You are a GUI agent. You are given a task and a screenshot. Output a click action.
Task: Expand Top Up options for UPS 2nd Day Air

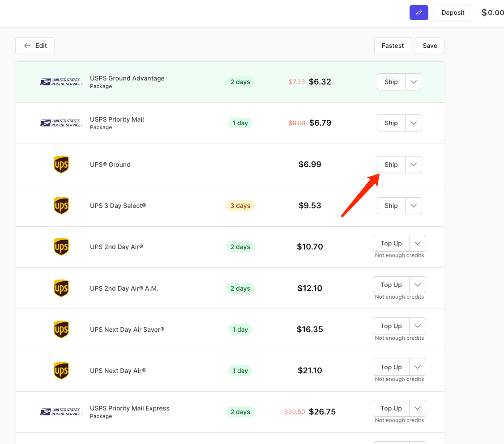coord(418,243)
